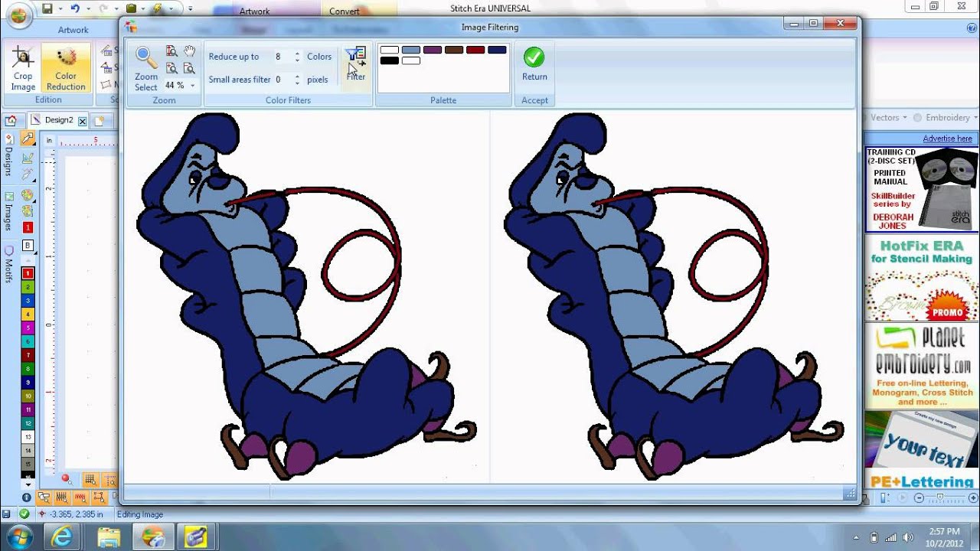The image size is (980, 551).
Task: Open the Undo history dropdown arrow
Action: click(x=87, y=9)
